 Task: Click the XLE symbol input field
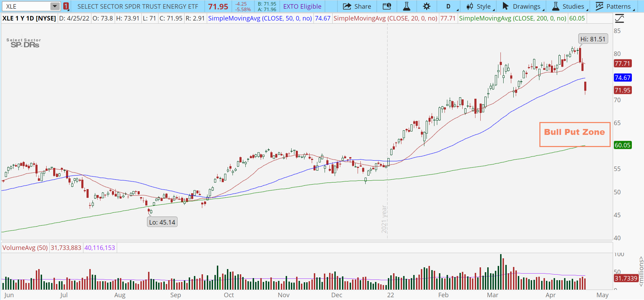coord(26,6)
